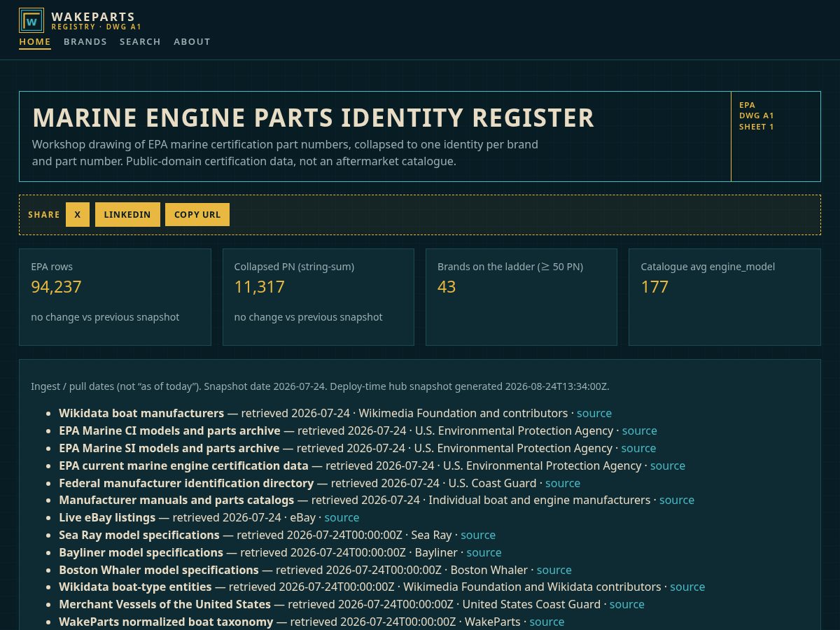This screenshot has height=630, width=840.
Task: Open source link for Sea Ray model specifications
Action: coord(478,535)
